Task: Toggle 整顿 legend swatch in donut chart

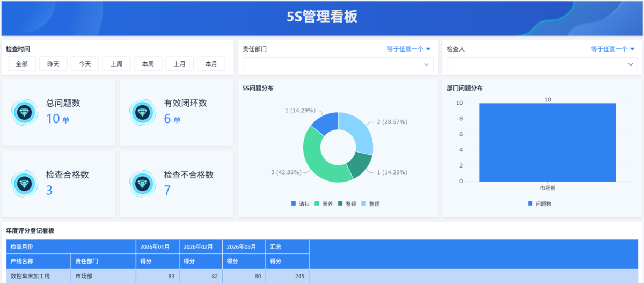Action: tap(340, 204)
